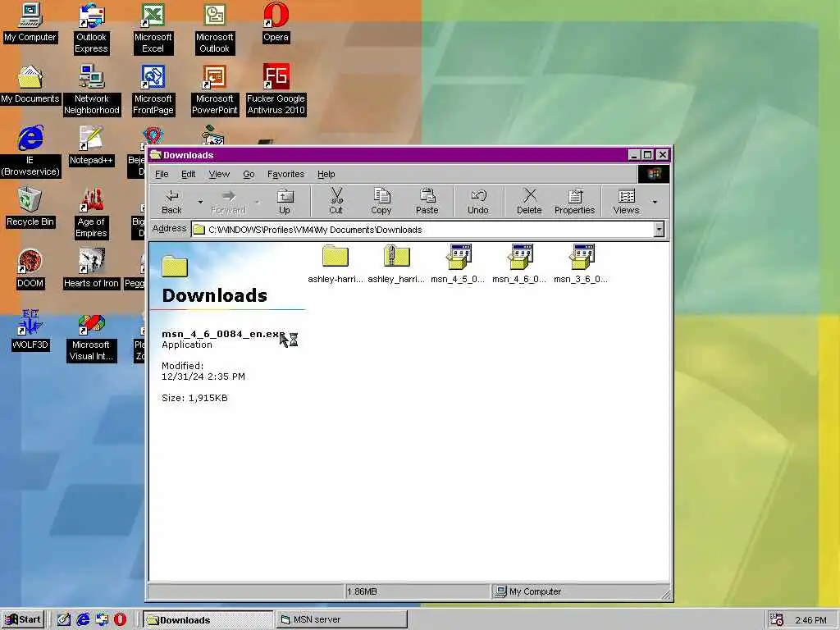Click the Address bar path field
This screenshot has width=840, height=630.
click(422, 230)
